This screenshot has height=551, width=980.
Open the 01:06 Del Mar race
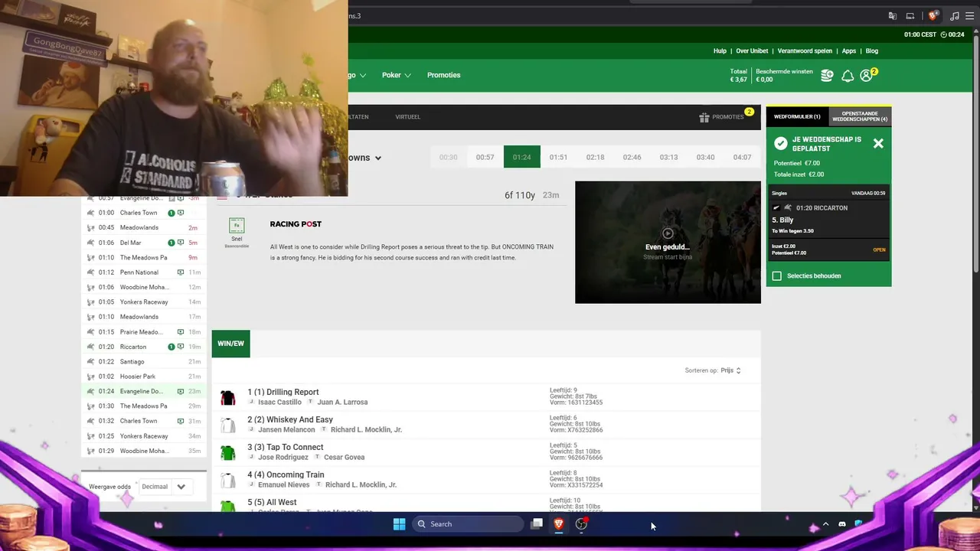click(x=143, y=243)
